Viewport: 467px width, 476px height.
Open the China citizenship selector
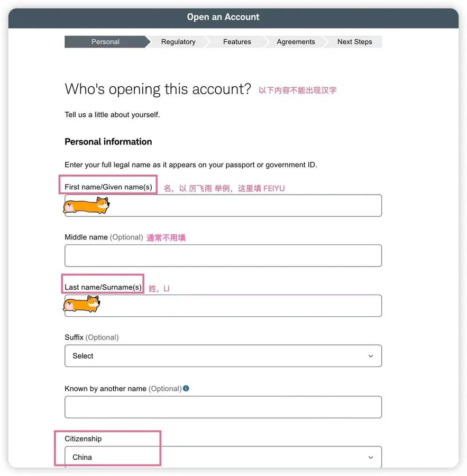coord(223,457)
